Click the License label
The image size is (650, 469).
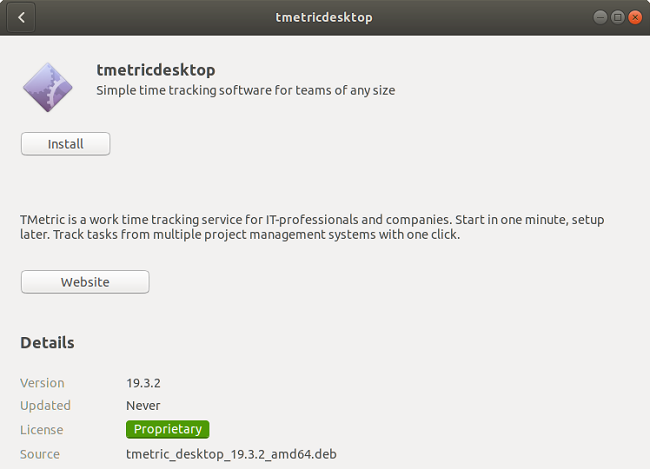pos(41,430)
